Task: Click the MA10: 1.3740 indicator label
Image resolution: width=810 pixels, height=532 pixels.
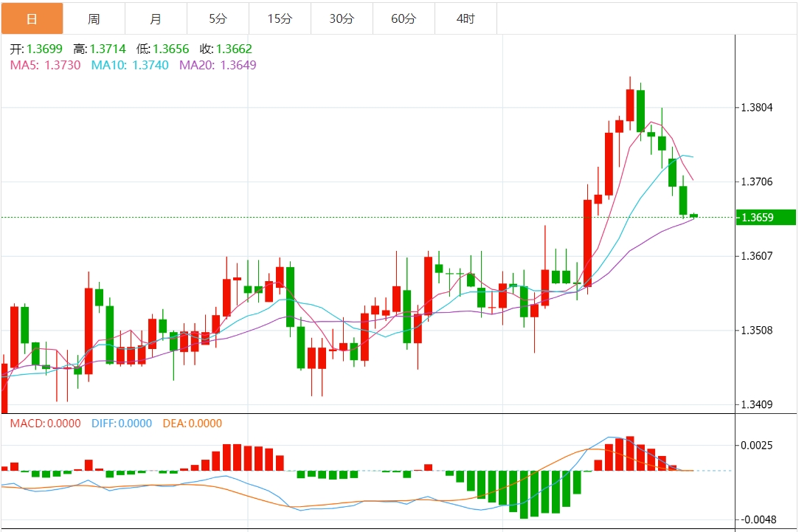Action: tap(130, 65)
